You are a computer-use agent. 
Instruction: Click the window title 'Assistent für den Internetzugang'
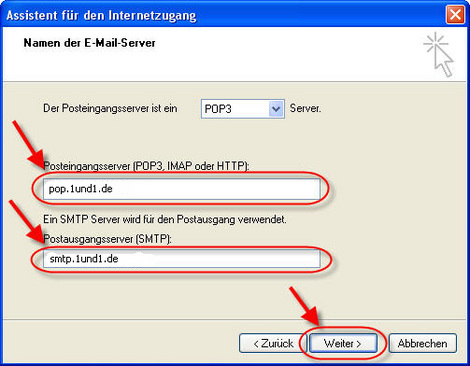pos(101,15)
